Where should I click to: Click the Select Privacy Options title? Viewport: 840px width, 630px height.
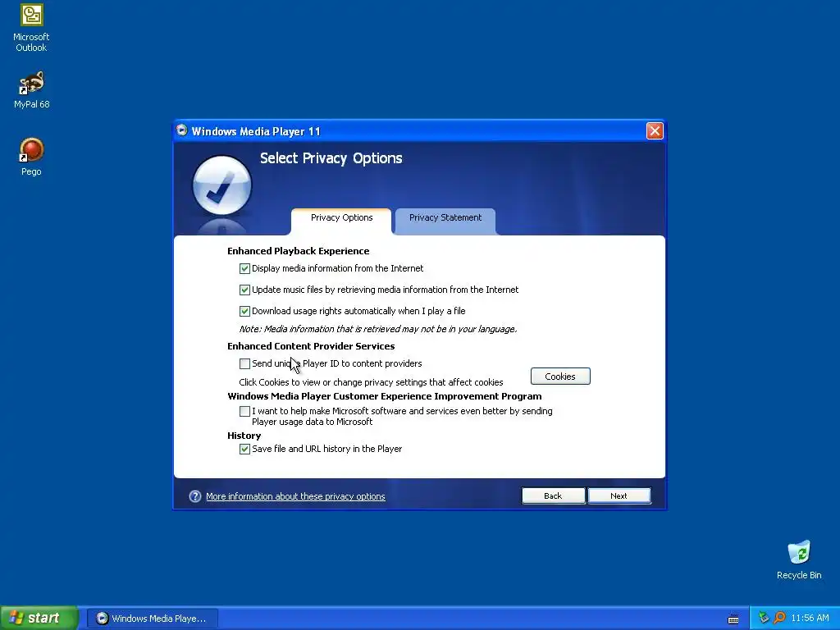click(331, 158)
